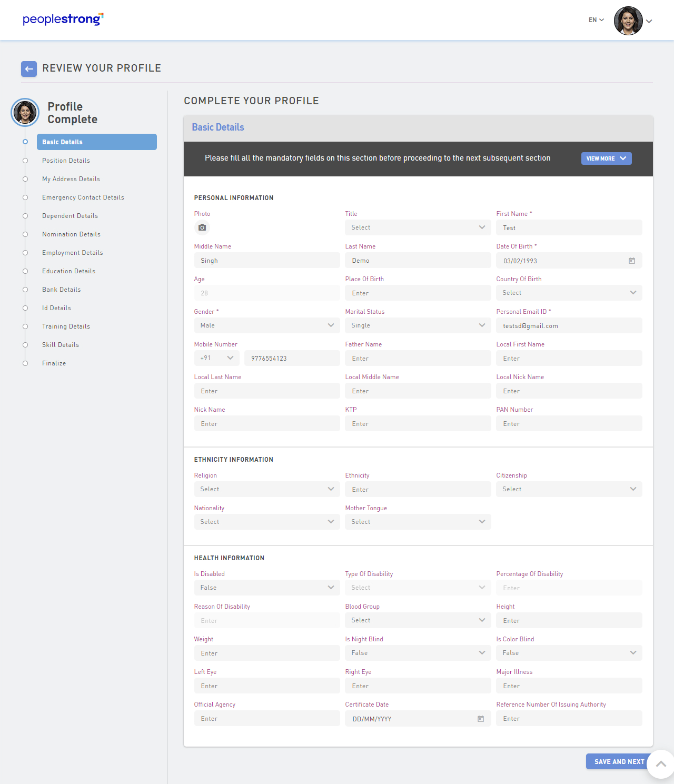Viewport: 674px width, 784px height.
Task: Open the Date Of Birth calendar icon
Action: click(x=631, y=261)
